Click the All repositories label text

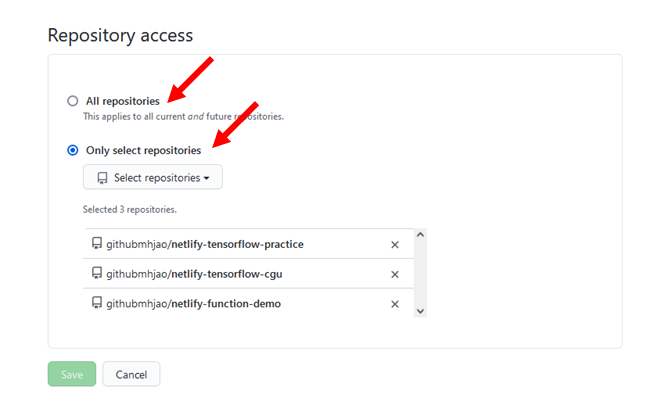pyautogui.click(x=122, y=101)
